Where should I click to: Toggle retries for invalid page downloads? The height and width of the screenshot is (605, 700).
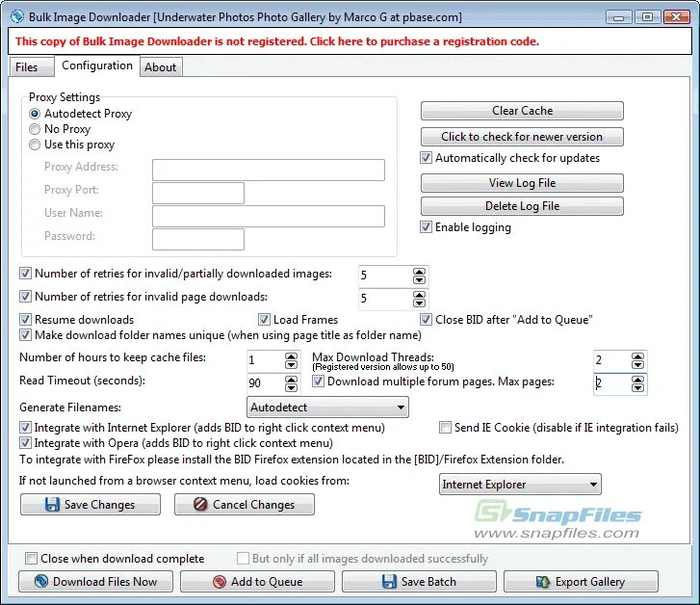[x=25, y=297]
